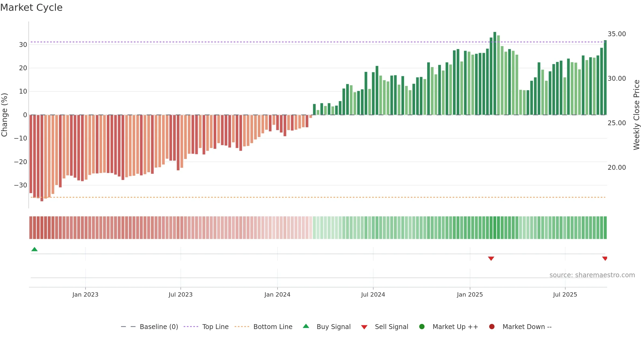Click the Jul 2024 x-axis label
Image resolution: width=644 pixels, height=362 pixels.
coord(373,294)
